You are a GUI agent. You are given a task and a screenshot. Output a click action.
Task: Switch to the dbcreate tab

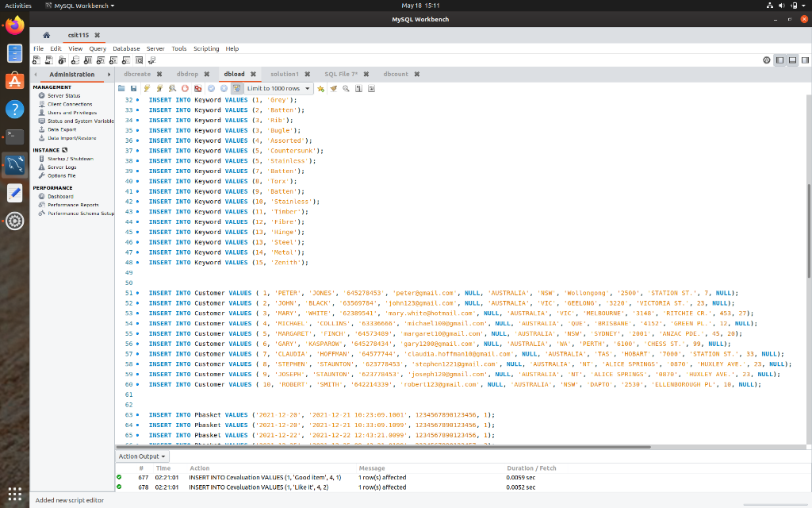click(136, 74)
